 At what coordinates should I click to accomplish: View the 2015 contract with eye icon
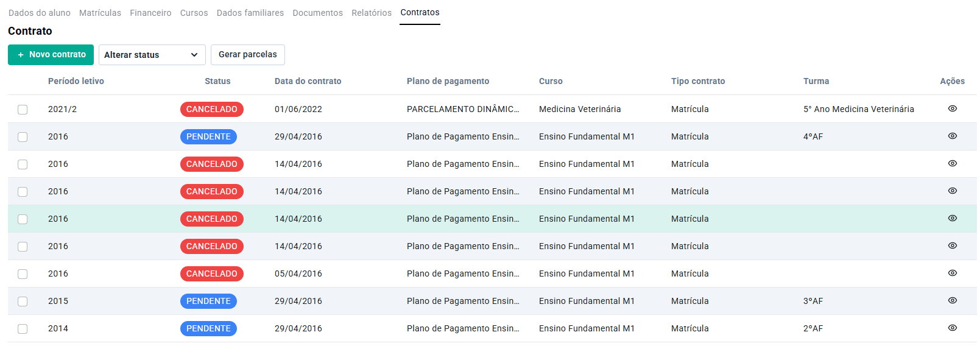953,300
